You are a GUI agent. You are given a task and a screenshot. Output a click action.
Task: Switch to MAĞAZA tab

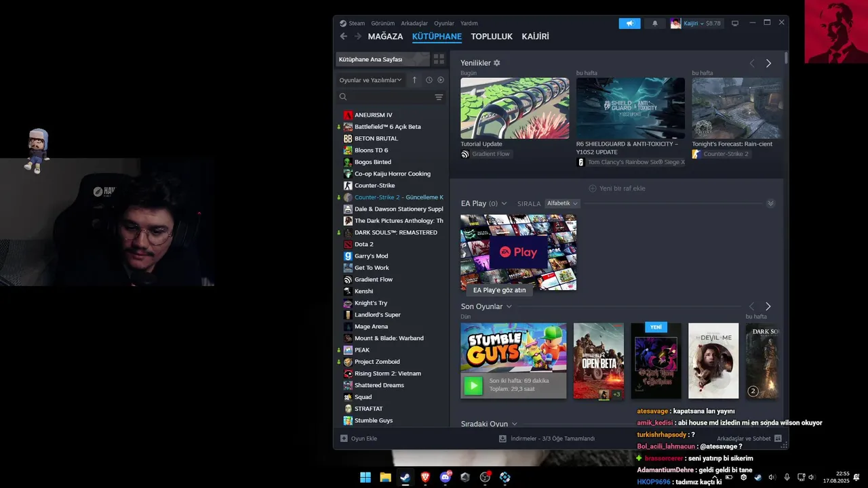pos(385,37)
